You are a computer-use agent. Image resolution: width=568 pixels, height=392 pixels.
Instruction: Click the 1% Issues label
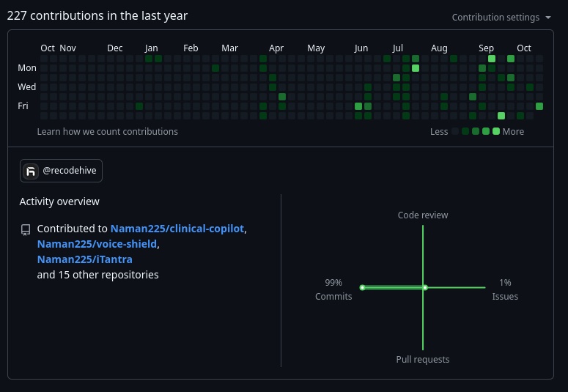click(505, 289)
